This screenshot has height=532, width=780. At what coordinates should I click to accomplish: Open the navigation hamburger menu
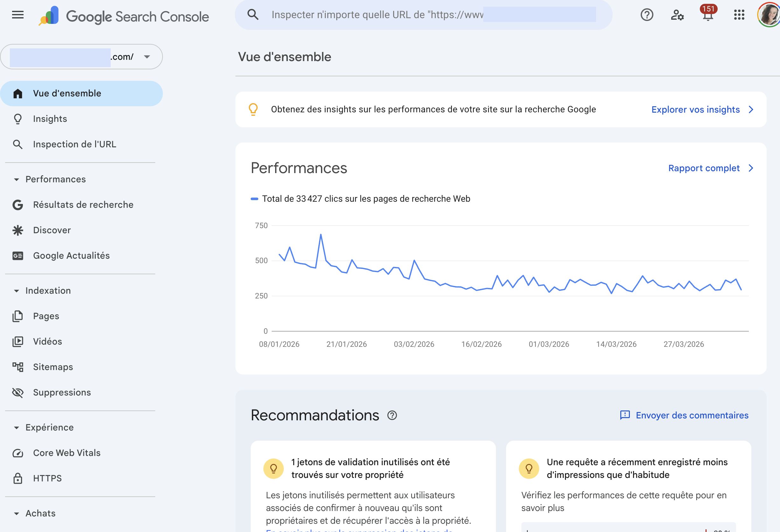coord(17,14)
